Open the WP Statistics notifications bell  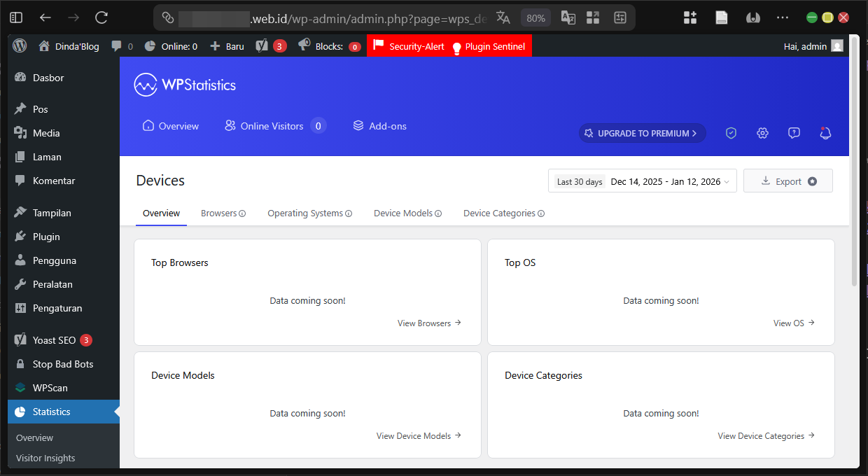coord(825,133)
